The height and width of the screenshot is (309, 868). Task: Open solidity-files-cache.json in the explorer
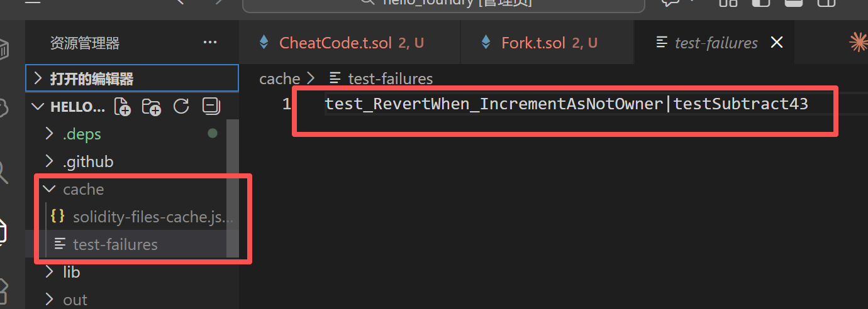coord(152,217)
